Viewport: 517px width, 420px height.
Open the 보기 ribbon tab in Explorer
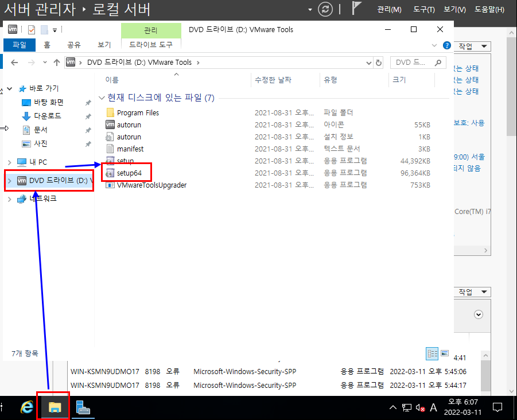[104, 45]
